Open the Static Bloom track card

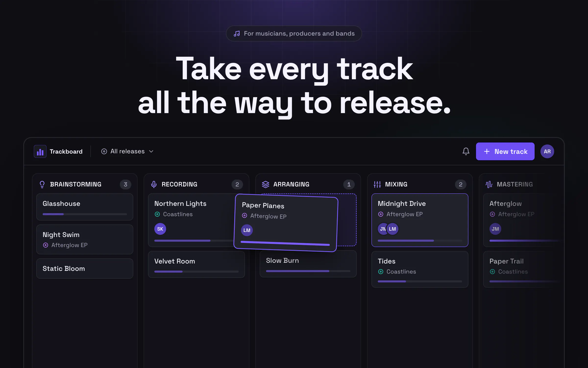[85, 268]
